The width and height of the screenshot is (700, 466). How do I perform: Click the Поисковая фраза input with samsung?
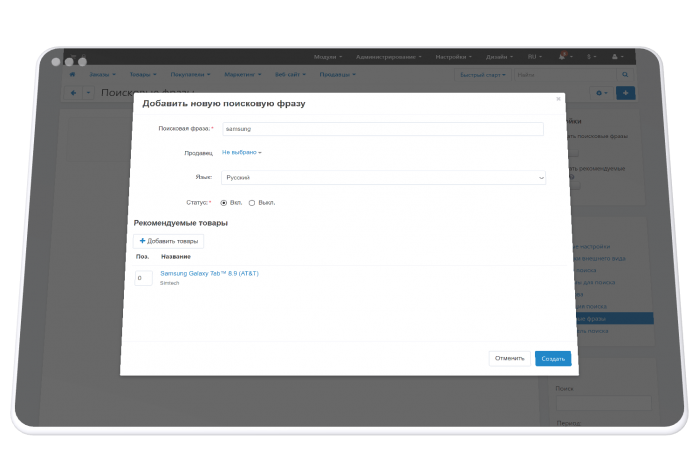point(383,129)
